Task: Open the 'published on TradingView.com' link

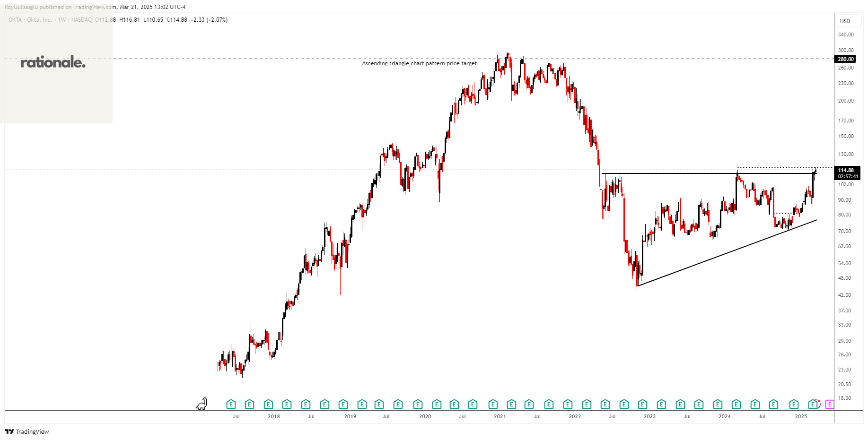Action: pyautogui.click(x=78, y=7)
